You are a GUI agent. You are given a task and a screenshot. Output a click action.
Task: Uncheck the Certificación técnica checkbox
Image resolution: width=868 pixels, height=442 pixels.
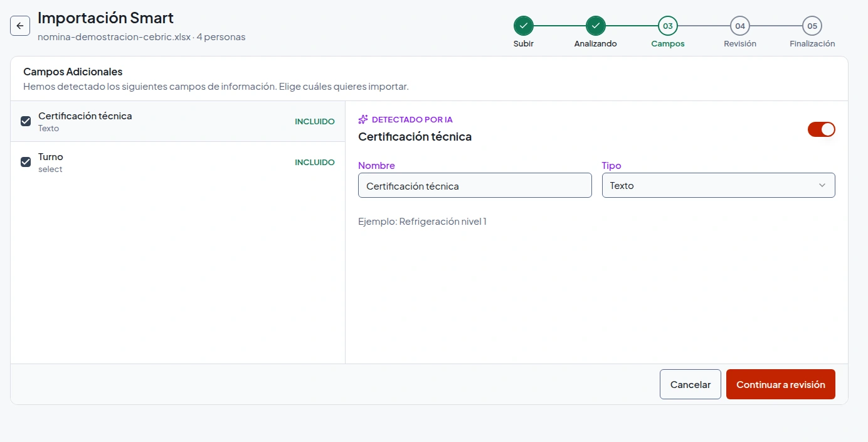click(26, 121)
